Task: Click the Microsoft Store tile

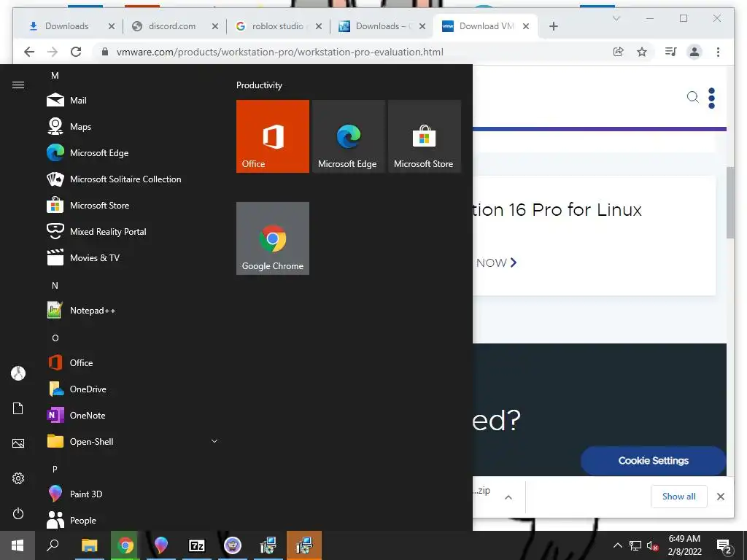Action: click(x=425, y=136)
